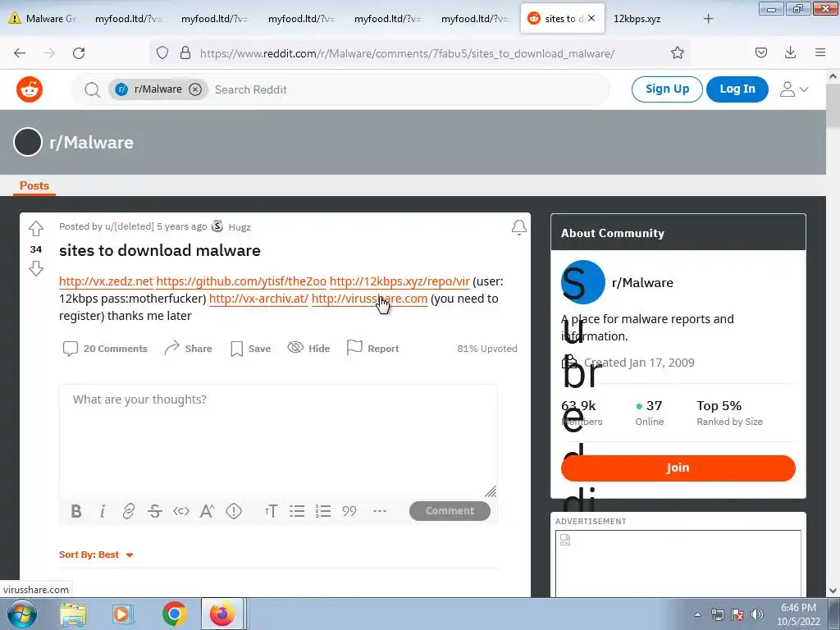Insert numbered list in comment editor
The width and height of the screenshot is (840, 630).
pos(323,511)
